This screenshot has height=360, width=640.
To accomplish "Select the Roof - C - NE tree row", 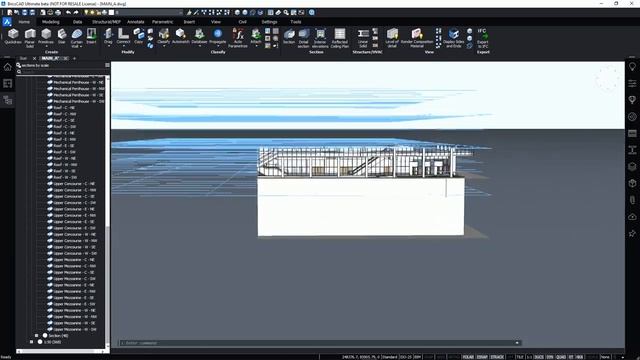I will (64, 108).
